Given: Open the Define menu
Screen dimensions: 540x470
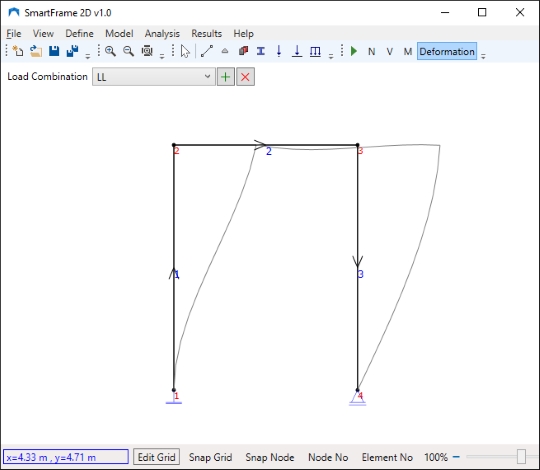Looking at the screenshot, I should pyautogui.click(x=80, y=33).
